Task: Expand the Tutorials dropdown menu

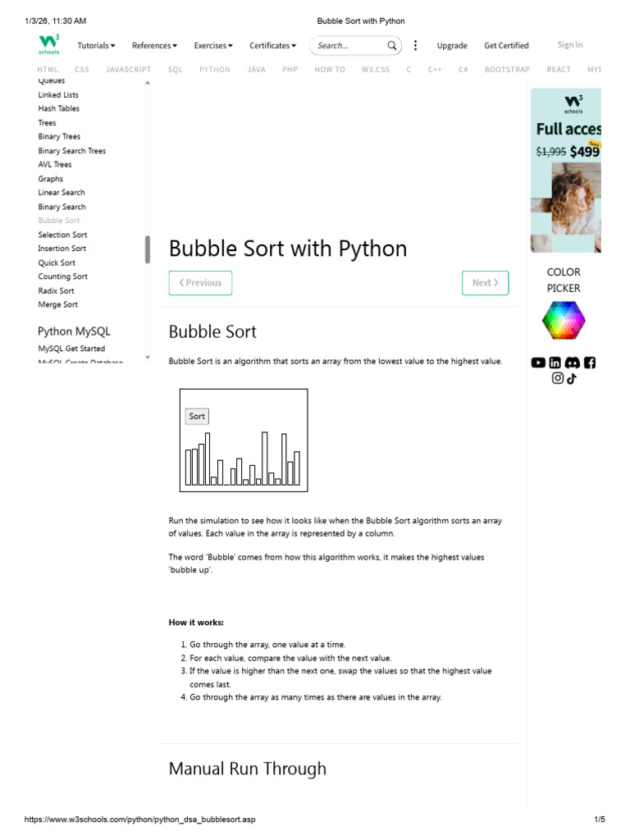Action: pyautogui.click(x=96, y=46)
